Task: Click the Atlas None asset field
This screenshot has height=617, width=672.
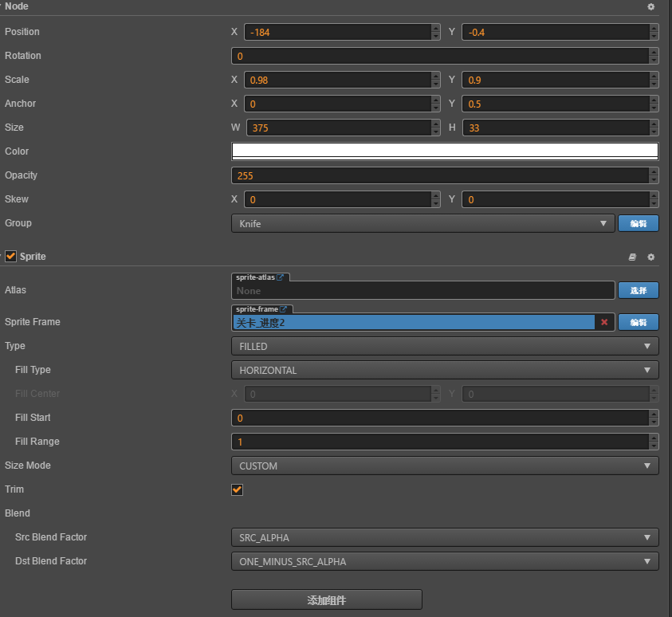Action: click(x=423, y=290)
